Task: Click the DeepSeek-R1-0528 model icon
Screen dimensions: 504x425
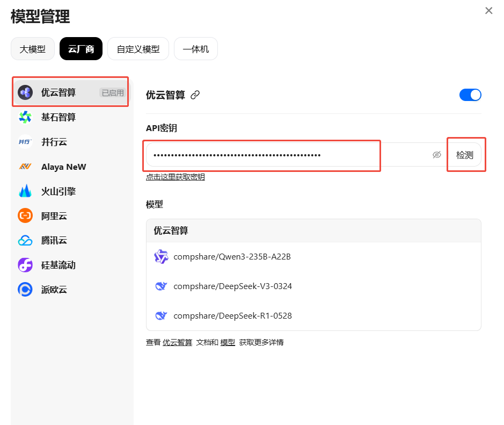Action: click(x=161, y=315)
